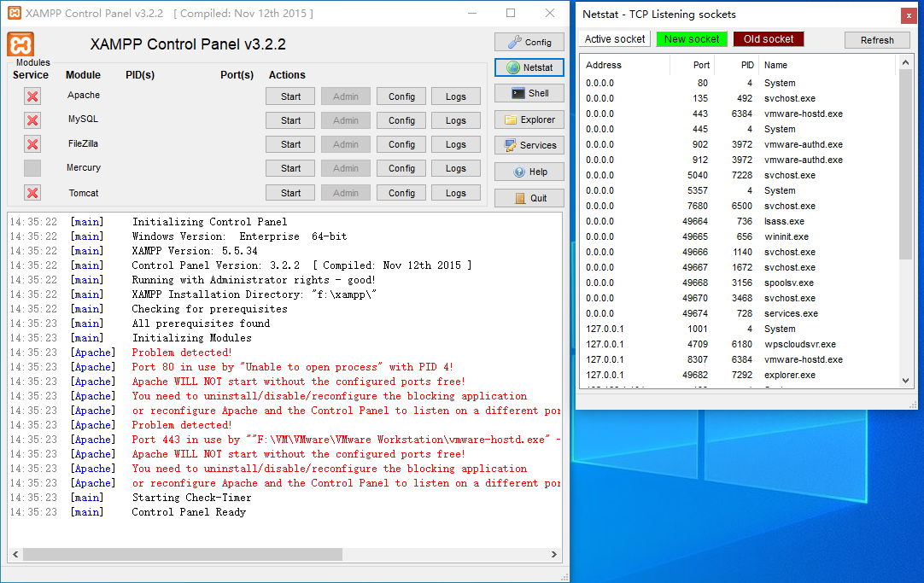Toggle the Apache service install checkbox
Screen dimensions: 924x583
click(32, 96)
